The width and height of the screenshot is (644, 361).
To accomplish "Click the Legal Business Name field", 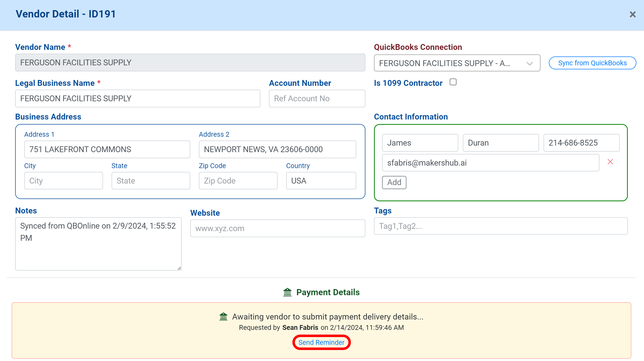I will 138,99.
